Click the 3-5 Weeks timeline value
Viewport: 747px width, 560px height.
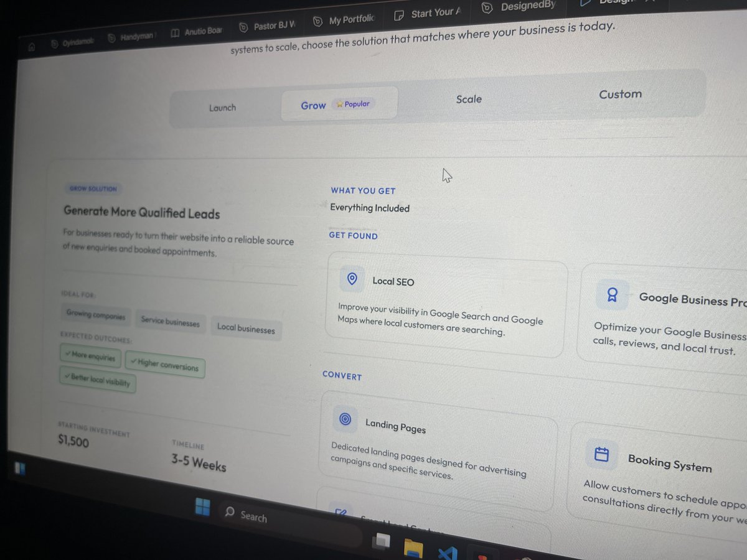(x=199, y=463)
